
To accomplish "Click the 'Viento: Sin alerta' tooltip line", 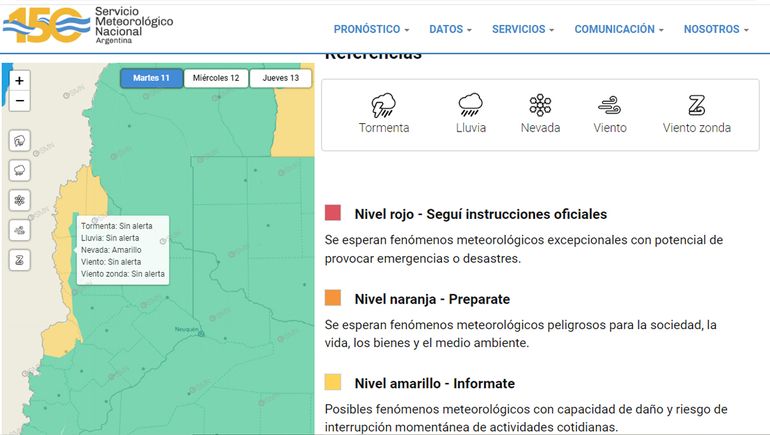I will tap(111, 262).
